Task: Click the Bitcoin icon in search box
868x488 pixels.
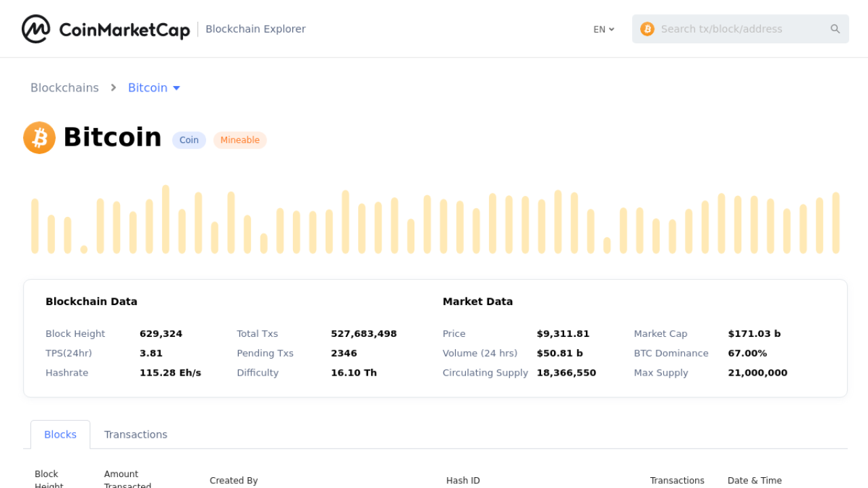Action: (647, 29)
